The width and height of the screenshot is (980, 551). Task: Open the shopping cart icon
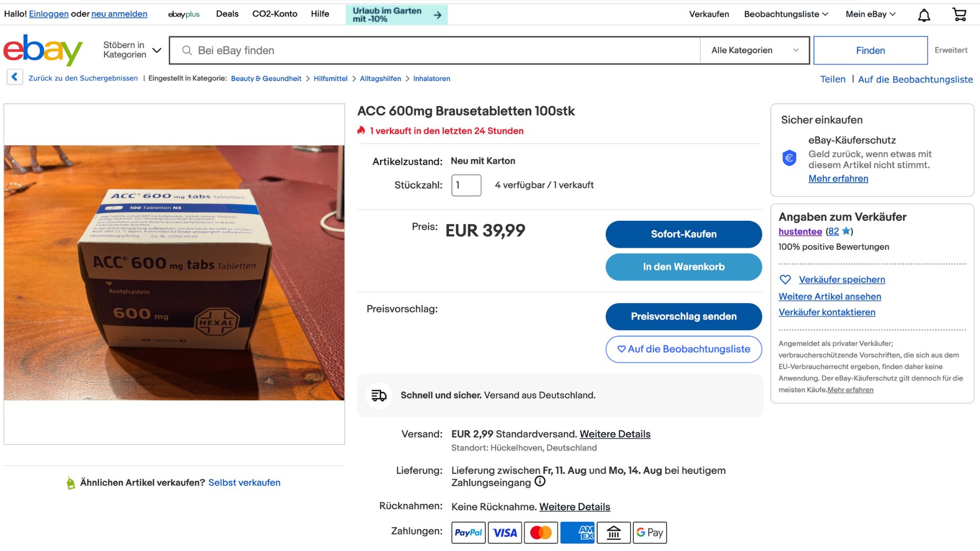959,15
